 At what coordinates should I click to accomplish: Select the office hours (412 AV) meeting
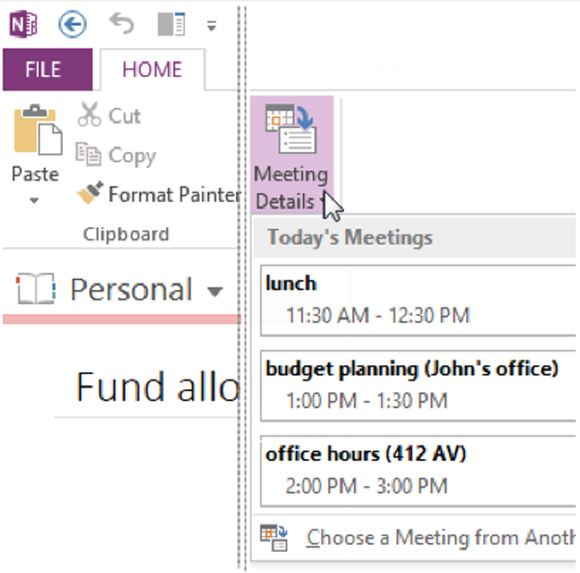click(x=418, y=471)
